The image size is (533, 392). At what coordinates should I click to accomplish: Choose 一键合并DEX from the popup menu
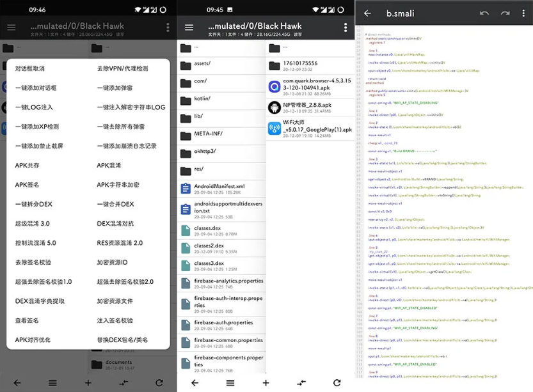click(x=115, y=204)
